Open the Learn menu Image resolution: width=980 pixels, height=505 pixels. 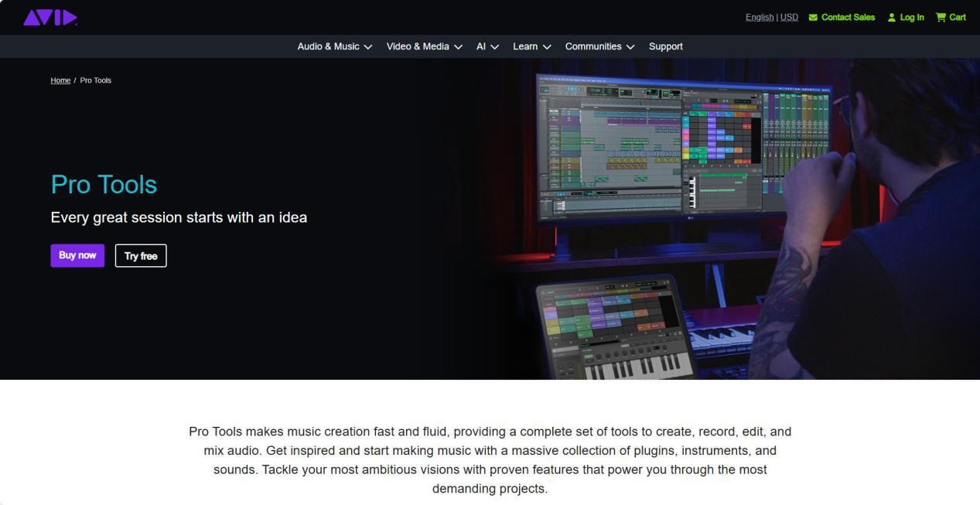coord(525,46)
